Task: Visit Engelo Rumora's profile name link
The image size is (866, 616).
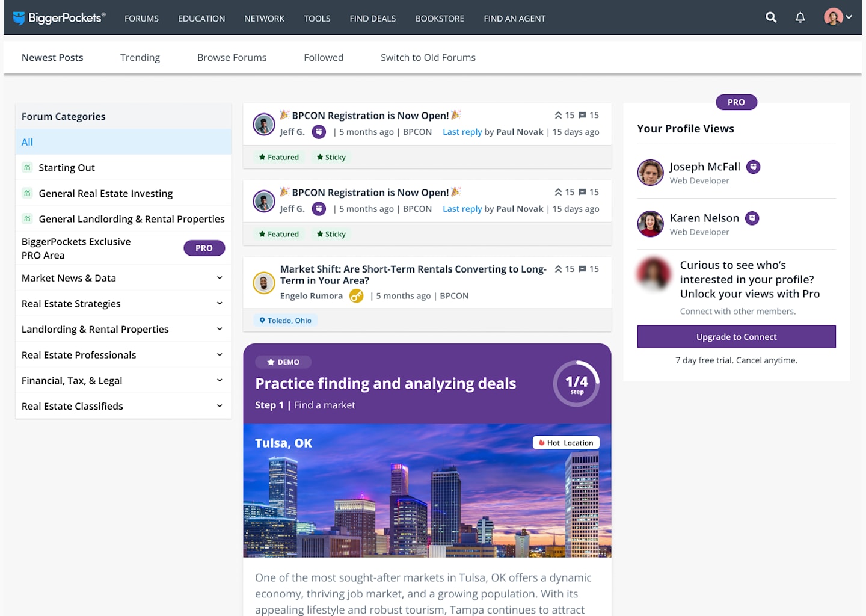Action: [312, 296]
